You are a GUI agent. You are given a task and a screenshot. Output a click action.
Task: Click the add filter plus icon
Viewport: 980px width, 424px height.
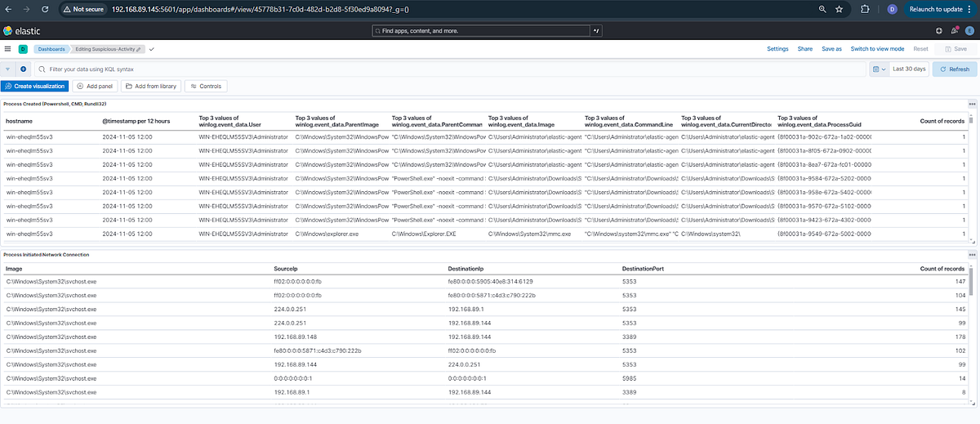point(23,69)
